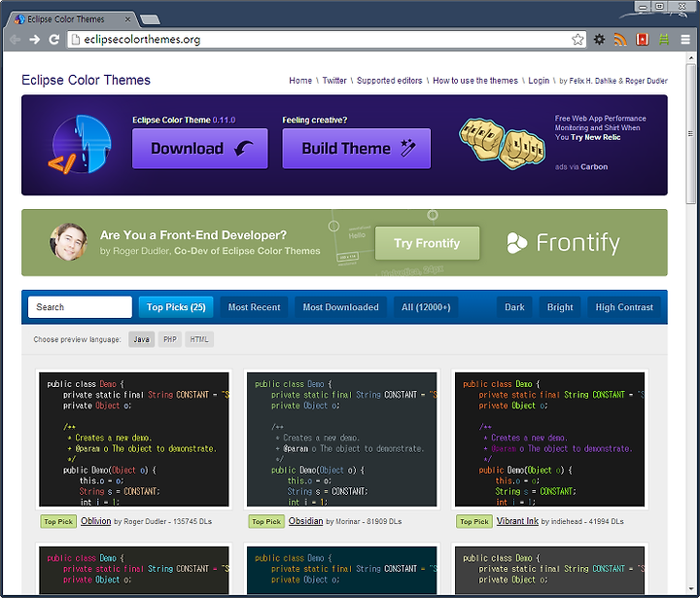The width and height of the screenshot is (700, 598).
Task: Filter themes by High Contrast
Action: [624, 307]
